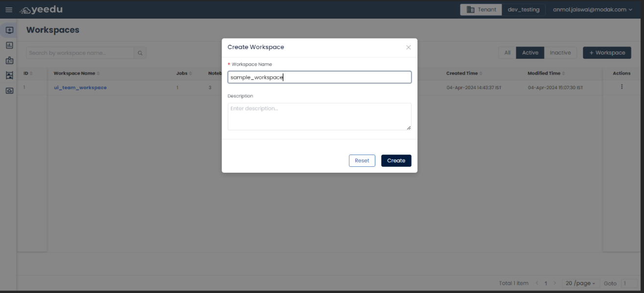Select the All filter tab
This screenshot has width=644, height=293.
pos(507,53)
